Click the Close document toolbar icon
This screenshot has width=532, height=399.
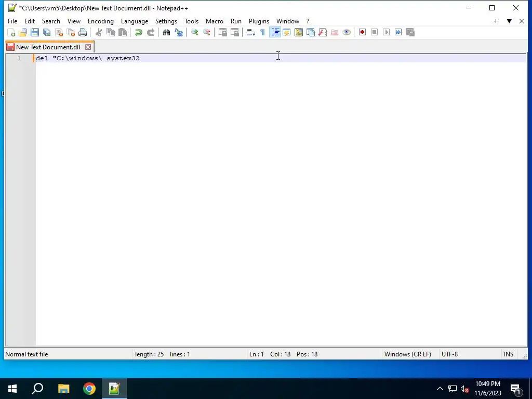coord(59,32)
